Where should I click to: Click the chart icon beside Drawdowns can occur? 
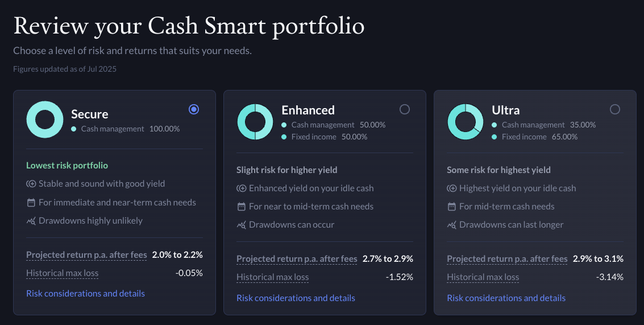(x=242, y=225)
